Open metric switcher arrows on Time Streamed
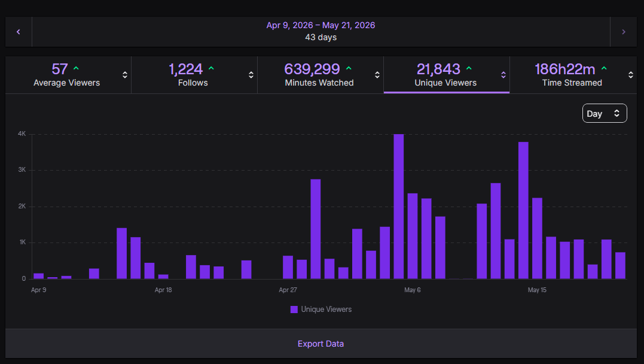 pos(630,75)
